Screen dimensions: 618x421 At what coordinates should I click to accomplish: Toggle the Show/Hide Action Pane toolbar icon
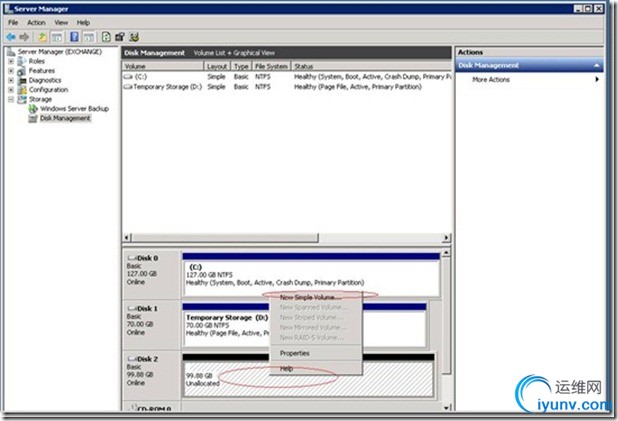coord(89,37)
